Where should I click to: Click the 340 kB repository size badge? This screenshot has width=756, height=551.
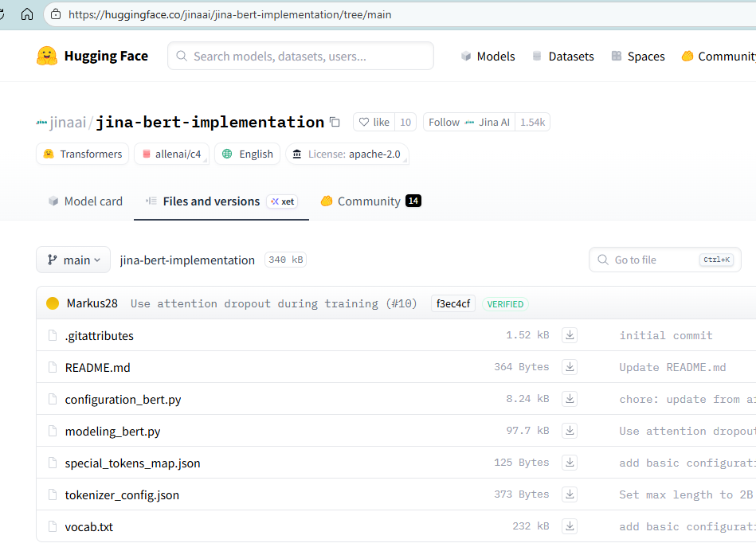coord(285,260)
